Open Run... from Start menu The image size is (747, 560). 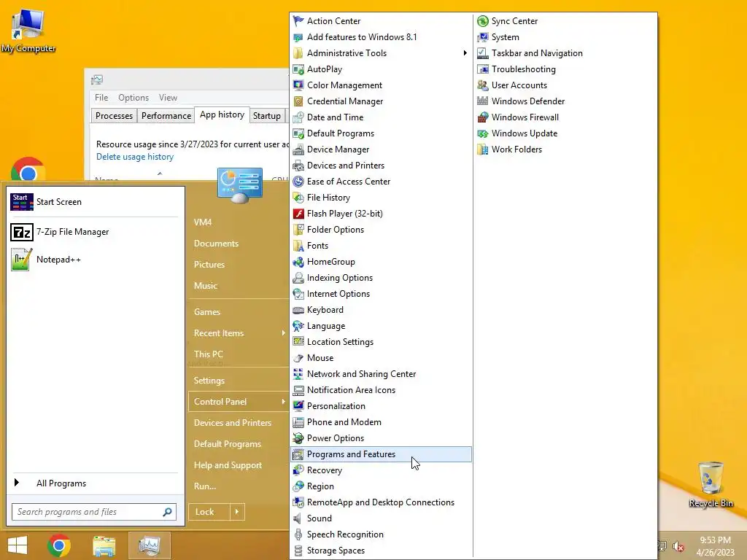(205, 486)
